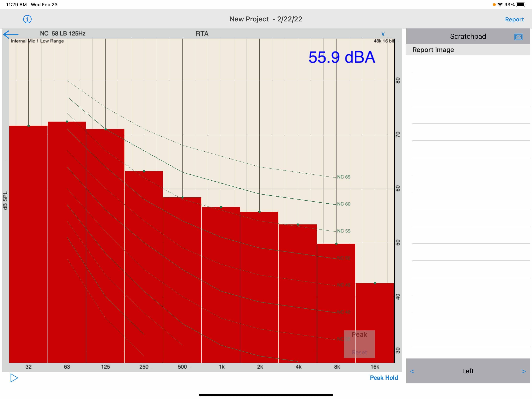Open the Report link
Viewport: 532px width, 399px height.
pos(514,19)
